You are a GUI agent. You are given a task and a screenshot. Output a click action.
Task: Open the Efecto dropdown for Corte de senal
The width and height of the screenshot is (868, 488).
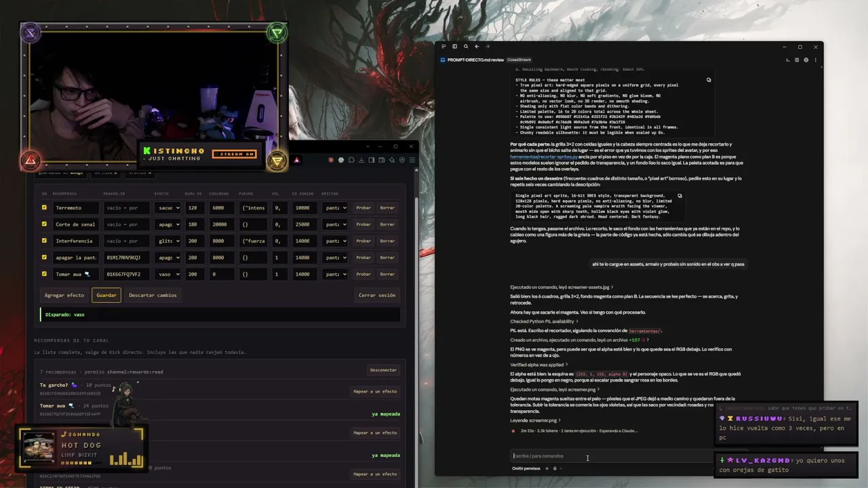167,224
